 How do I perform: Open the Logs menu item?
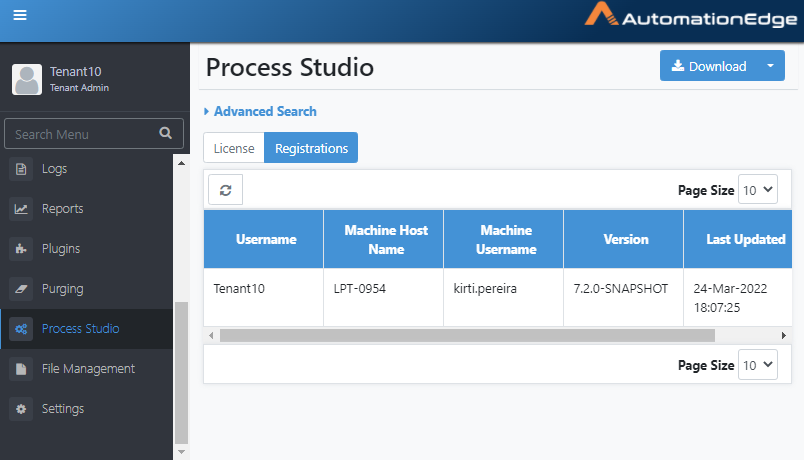(x=86, y=169)
